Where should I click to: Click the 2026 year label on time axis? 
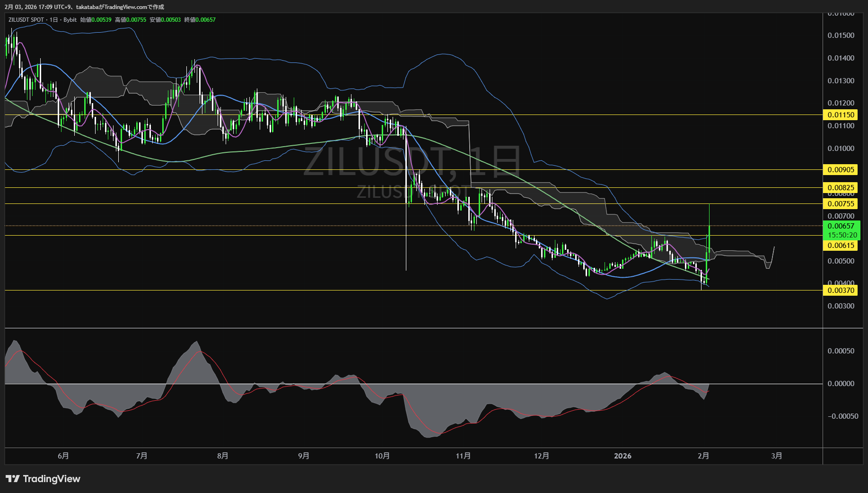(x=623, y=456)
